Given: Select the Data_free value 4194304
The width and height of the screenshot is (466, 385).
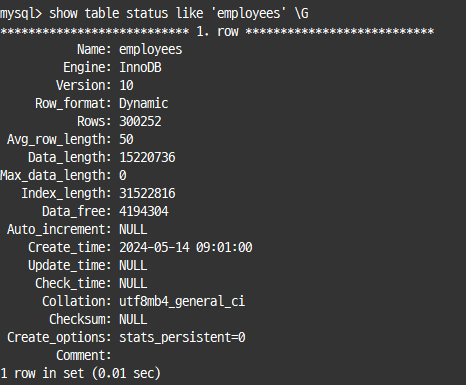Looking at the screenshot, I should (x=144, y=212).
